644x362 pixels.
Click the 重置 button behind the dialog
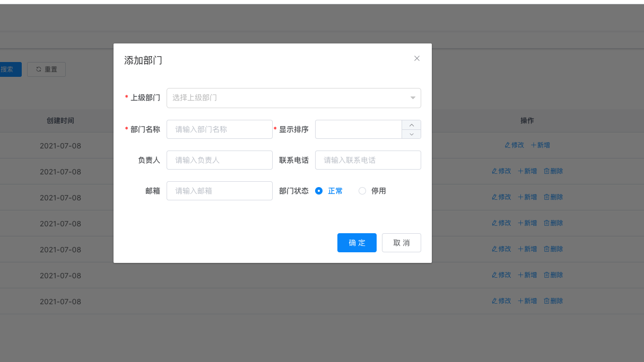[46, 69]
